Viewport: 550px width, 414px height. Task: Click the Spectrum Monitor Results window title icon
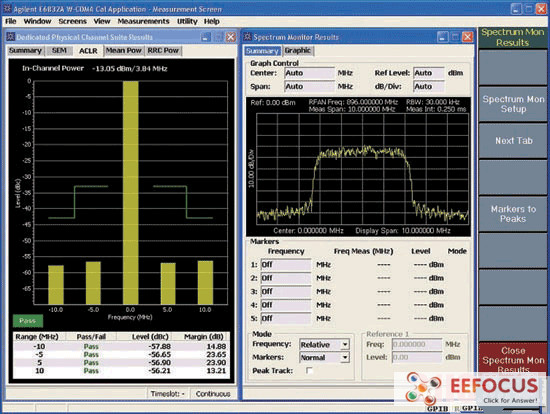coord(248,36)
